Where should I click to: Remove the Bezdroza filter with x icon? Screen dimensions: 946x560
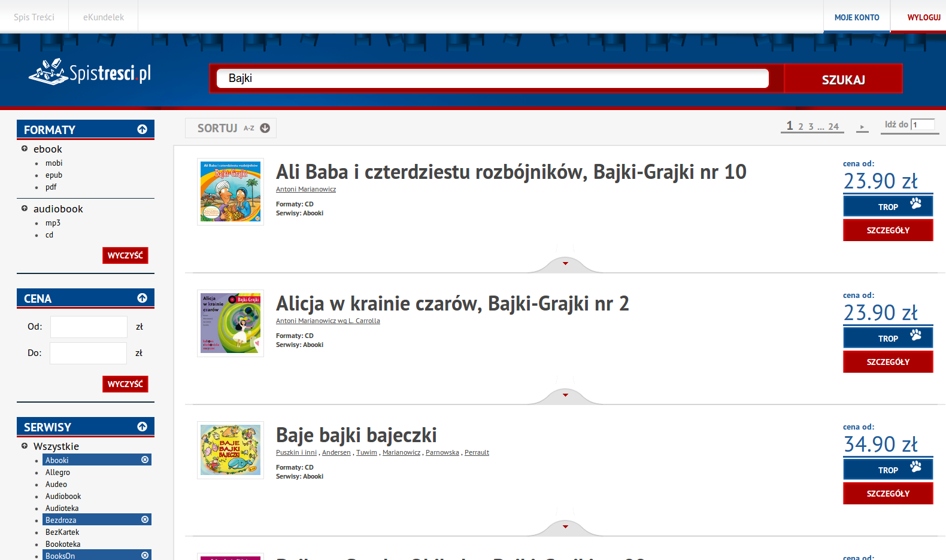145,519
